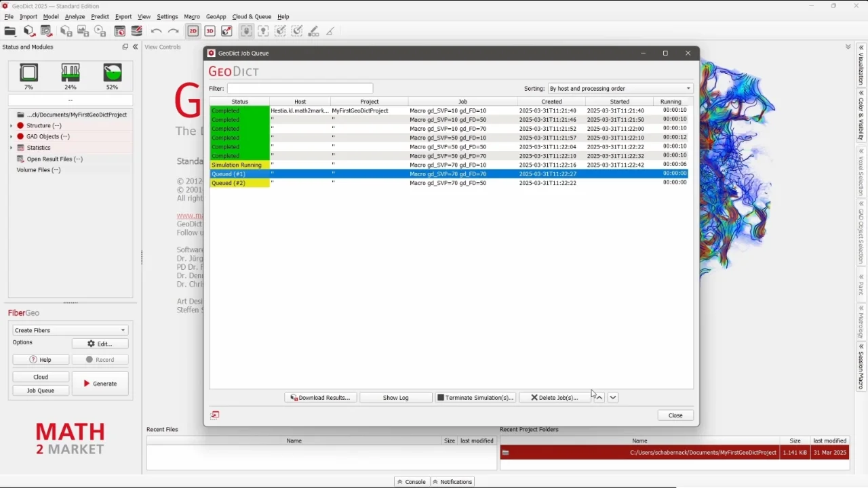Click the Show Log button
868x488 pixels.
tap(395, 398)
